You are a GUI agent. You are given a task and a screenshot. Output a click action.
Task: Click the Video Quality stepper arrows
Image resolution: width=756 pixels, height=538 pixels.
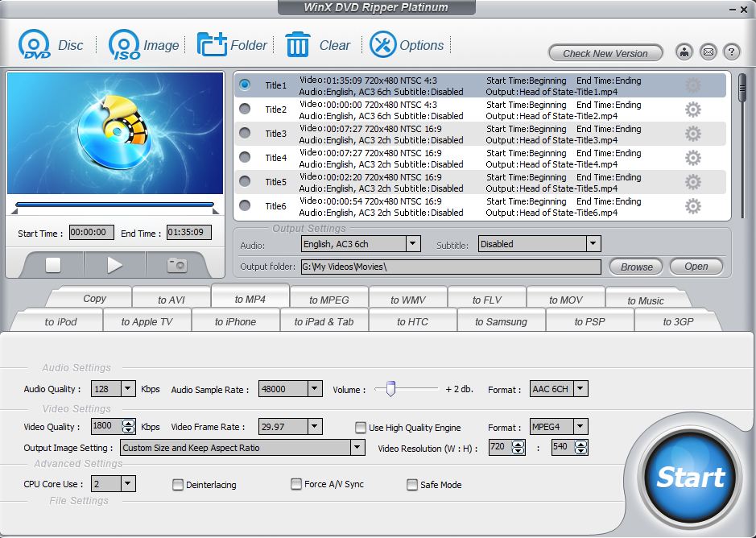click(128, 426)
